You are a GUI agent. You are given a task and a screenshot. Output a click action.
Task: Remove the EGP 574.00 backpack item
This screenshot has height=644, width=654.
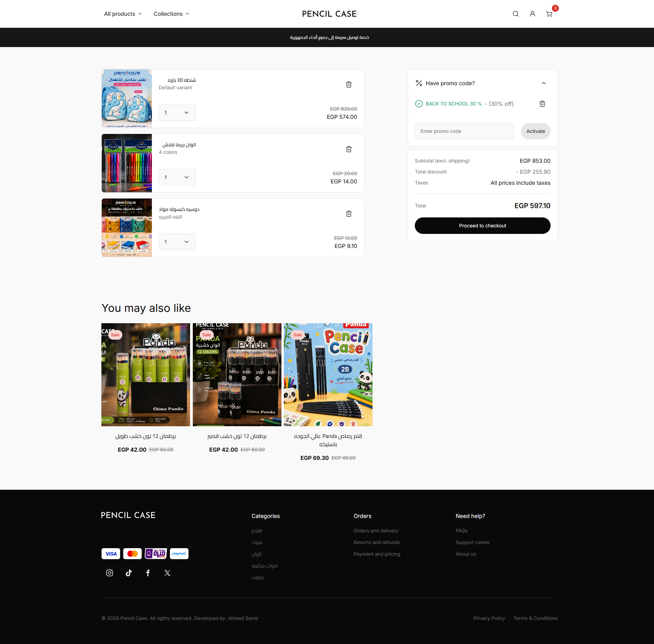(349, 84)
